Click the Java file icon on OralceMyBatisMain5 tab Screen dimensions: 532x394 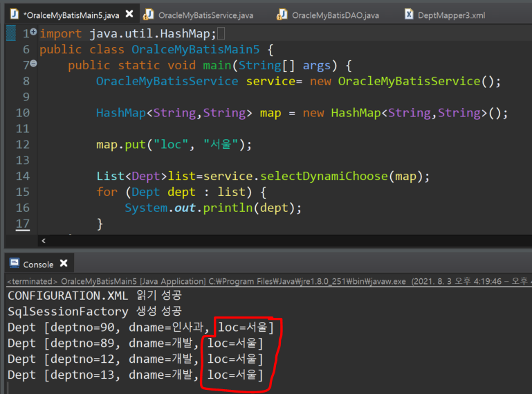(15, 14)
